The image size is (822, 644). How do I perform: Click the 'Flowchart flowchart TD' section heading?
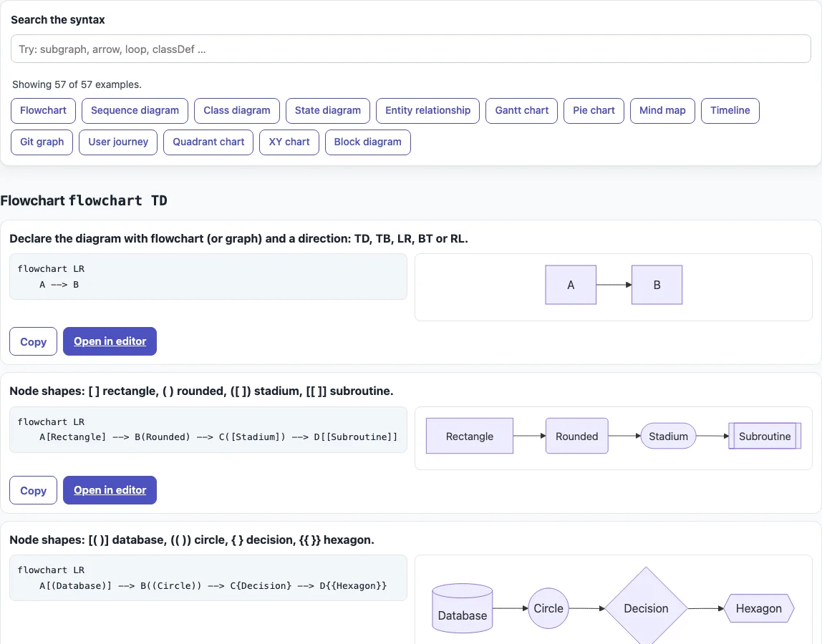(84, 200)
